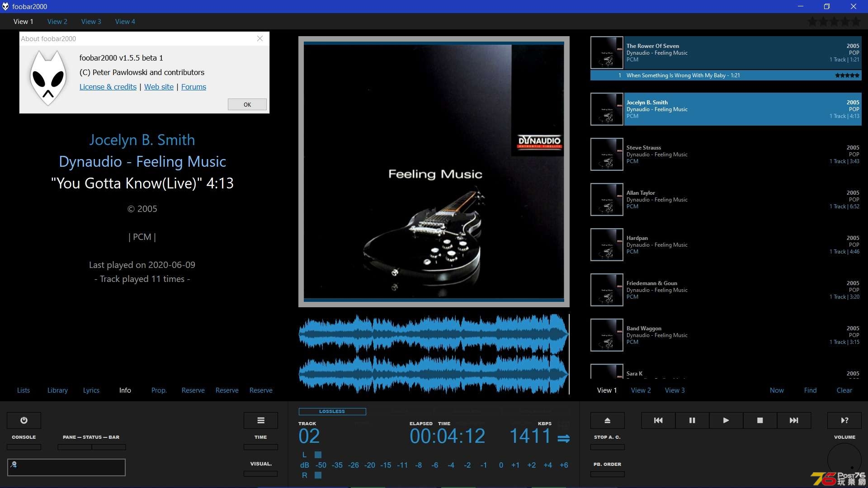
Task: Select View 2 under the playlist
Action: [641, 390]
